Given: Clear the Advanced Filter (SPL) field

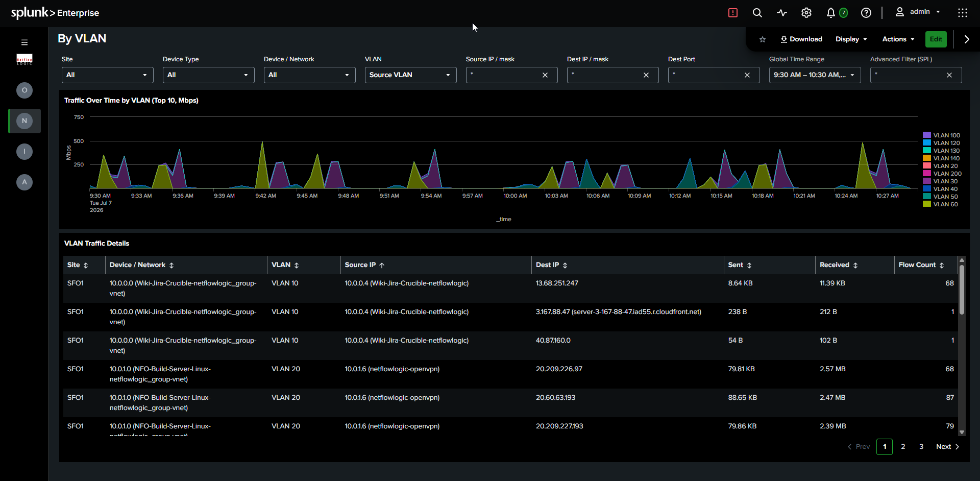Looking at the screenshot, I should pos(949,75).
